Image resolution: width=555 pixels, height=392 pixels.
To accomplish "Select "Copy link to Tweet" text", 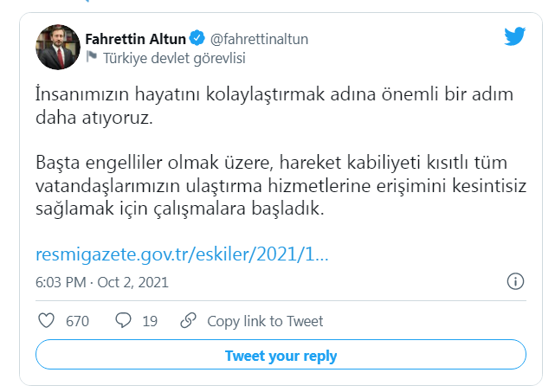I will (x=265, y=321).
